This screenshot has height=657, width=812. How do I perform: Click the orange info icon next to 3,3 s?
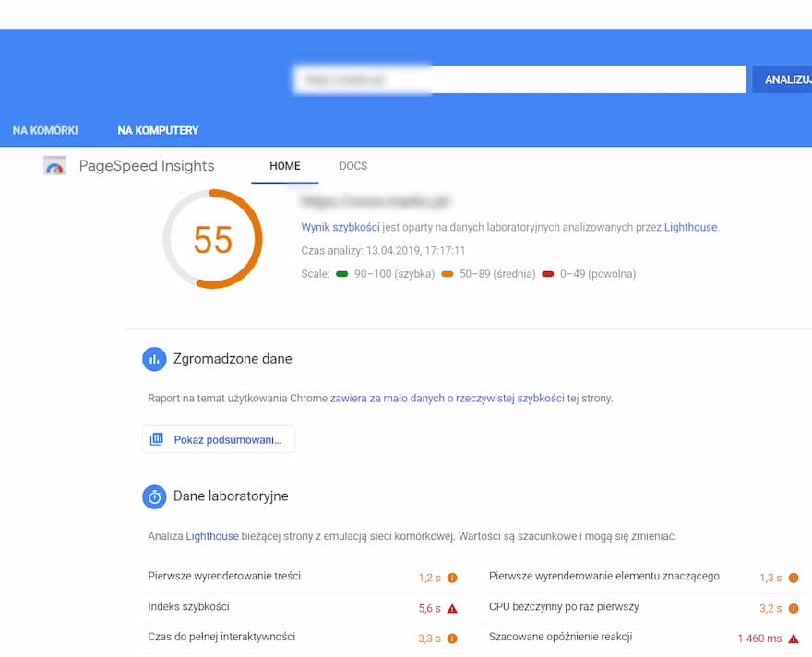pyautogui.click(x=452, y=639)
